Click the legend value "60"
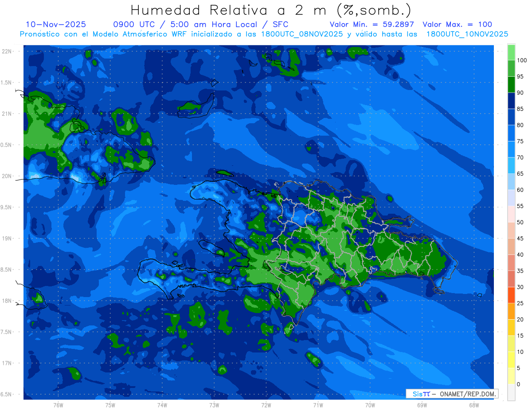The image size is (532, 411). click(x=520, y=190)
